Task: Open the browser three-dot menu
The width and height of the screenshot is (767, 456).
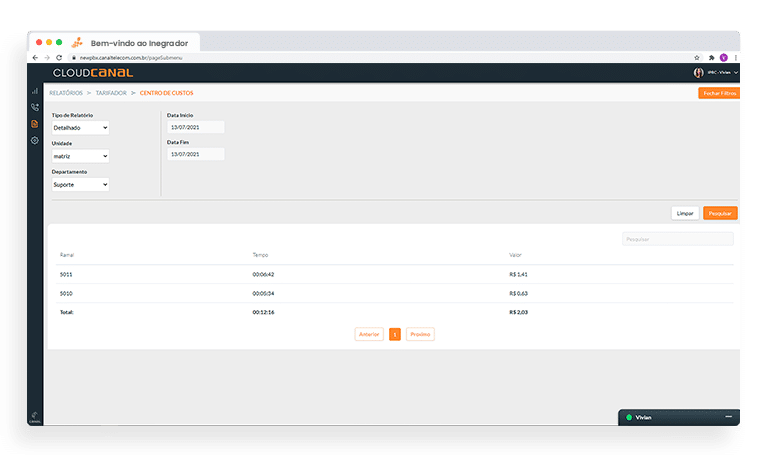Action: click(736, 58)
